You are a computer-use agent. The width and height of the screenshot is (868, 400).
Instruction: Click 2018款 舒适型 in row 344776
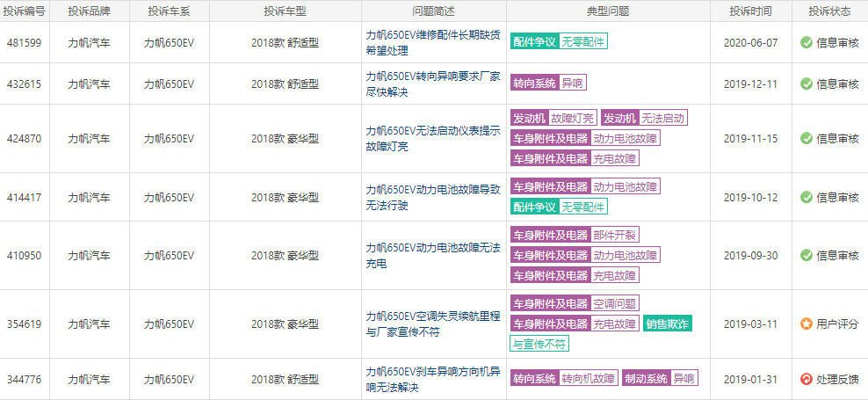[x=286, y=379]
